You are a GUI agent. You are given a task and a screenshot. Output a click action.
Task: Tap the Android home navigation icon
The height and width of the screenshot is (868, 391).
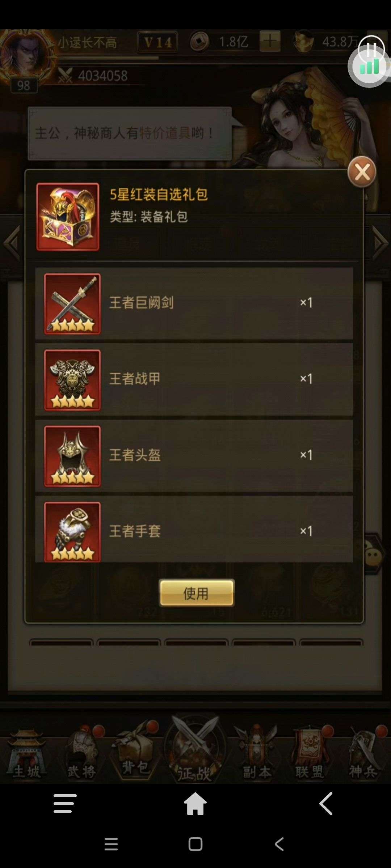coord(195,804)
